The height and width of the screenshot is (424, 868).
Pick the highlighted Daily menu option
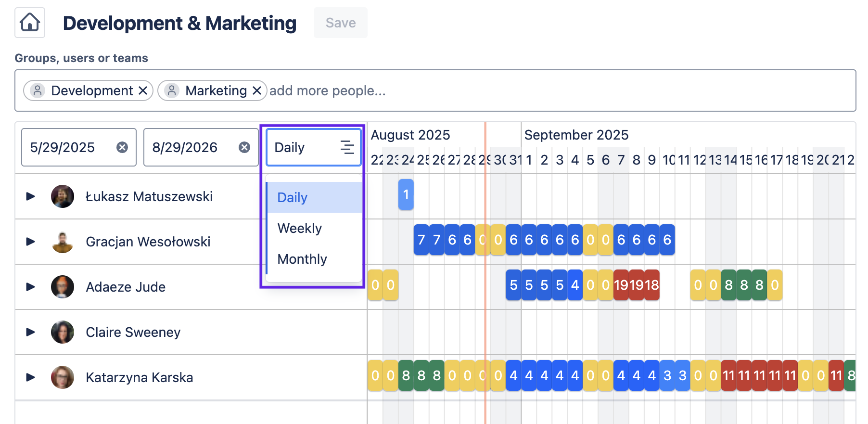pos(293,197)
